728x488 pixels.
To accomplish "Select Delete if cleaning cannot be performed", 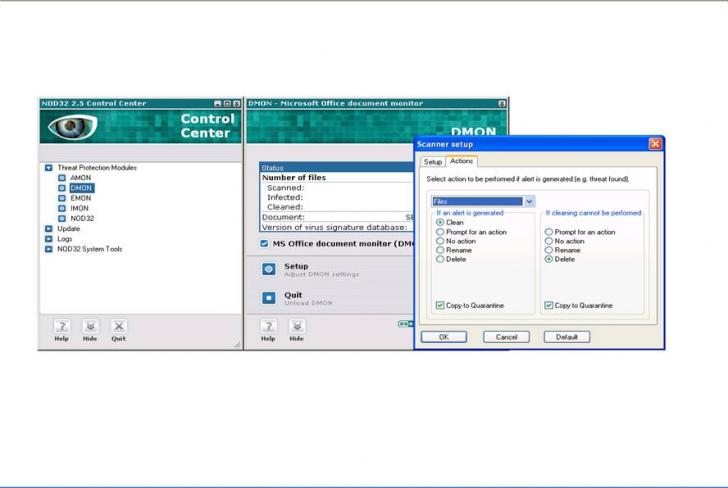I will (548, 259).
